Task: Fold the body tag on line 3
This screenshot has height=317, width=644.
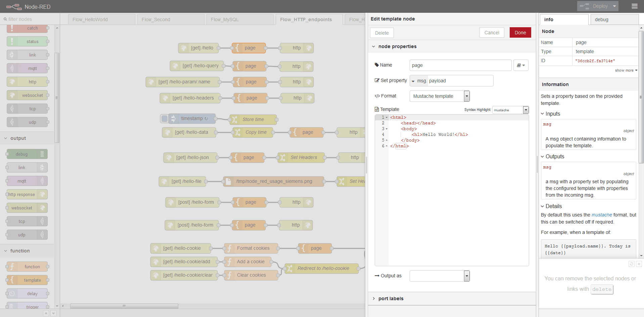Action: click(387, 129)
